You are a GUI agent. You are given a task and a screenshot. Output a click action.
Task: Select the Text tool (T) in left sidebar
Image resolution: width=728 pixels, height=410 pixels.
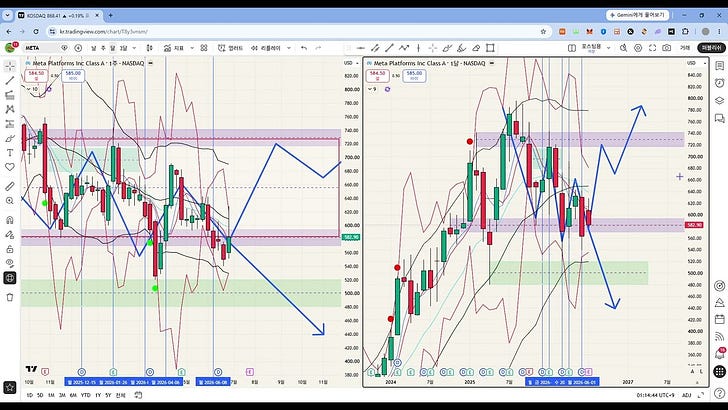pyautogui.click(x=10, y=152)
